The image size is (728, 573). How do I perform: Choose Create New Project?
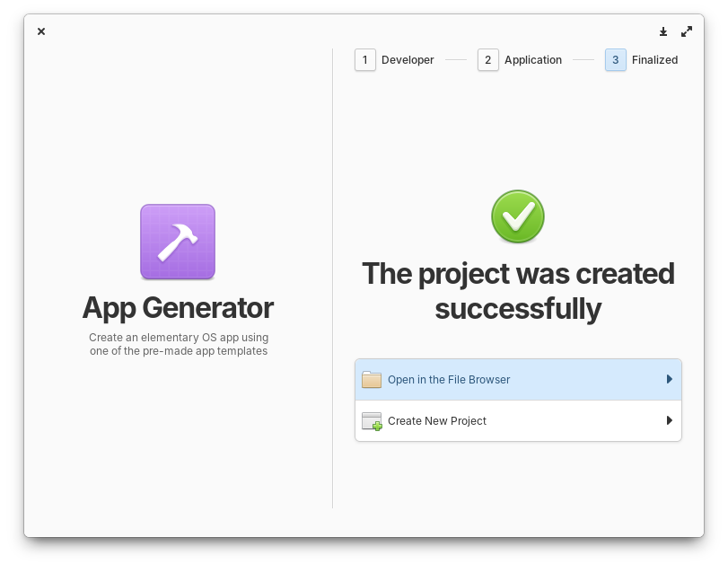click(518, 420)
